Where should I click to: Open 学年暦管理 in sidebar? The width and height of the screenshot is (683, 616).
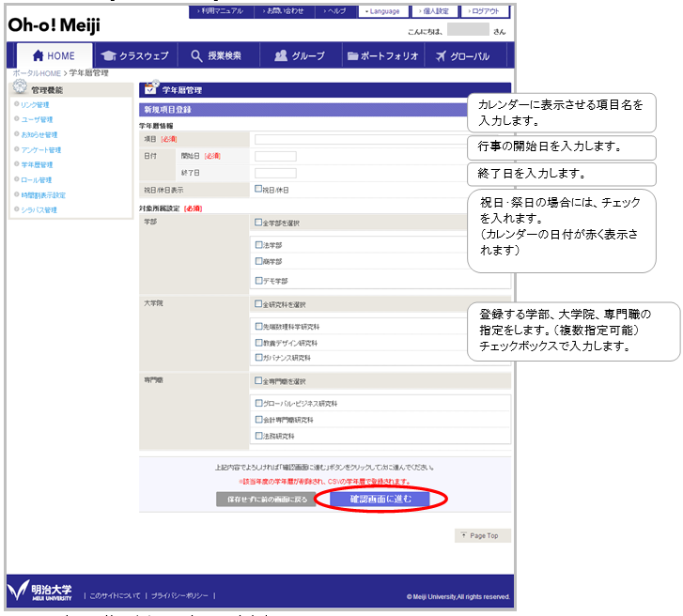click(37, 165)
